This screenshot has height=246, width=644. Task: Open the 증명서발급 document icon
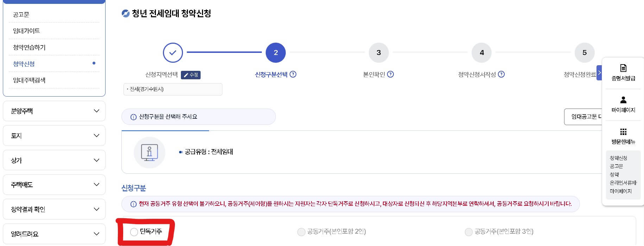pyautogui.click(x=623, y=69)
